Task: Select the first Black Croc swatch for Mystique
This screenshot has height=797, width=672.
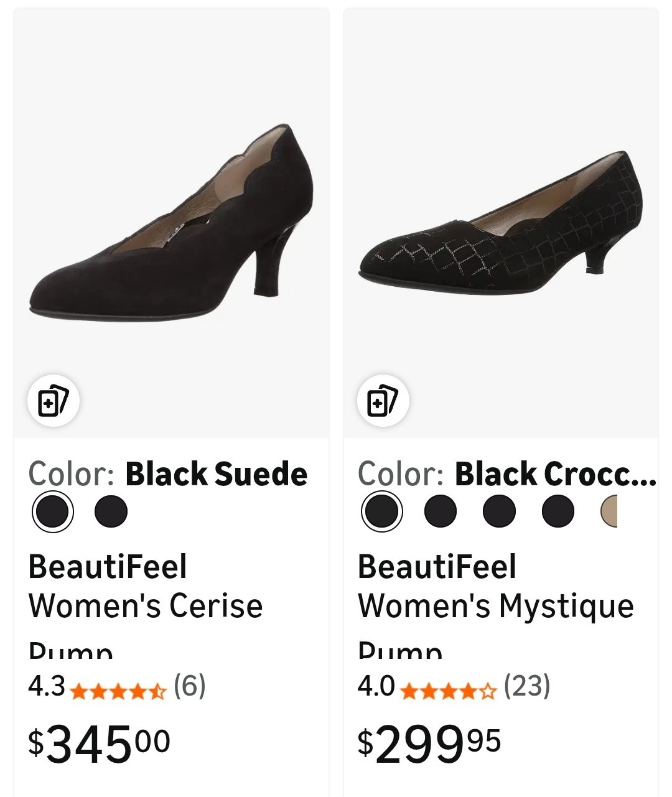Action: coord(382,511)
